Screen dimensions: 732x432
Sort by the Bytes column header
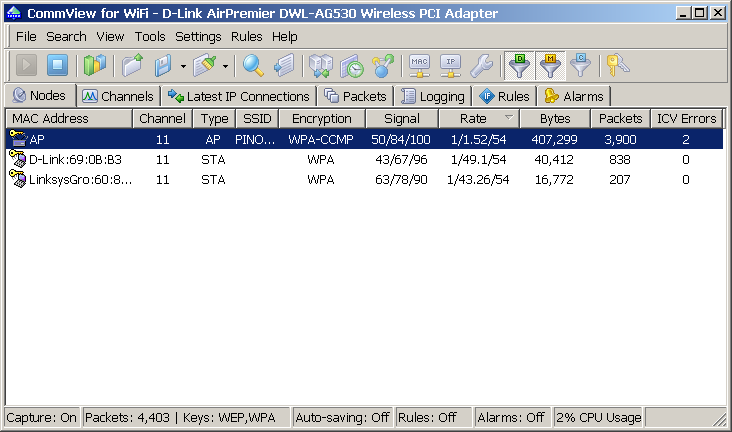[x=555, y=119]
